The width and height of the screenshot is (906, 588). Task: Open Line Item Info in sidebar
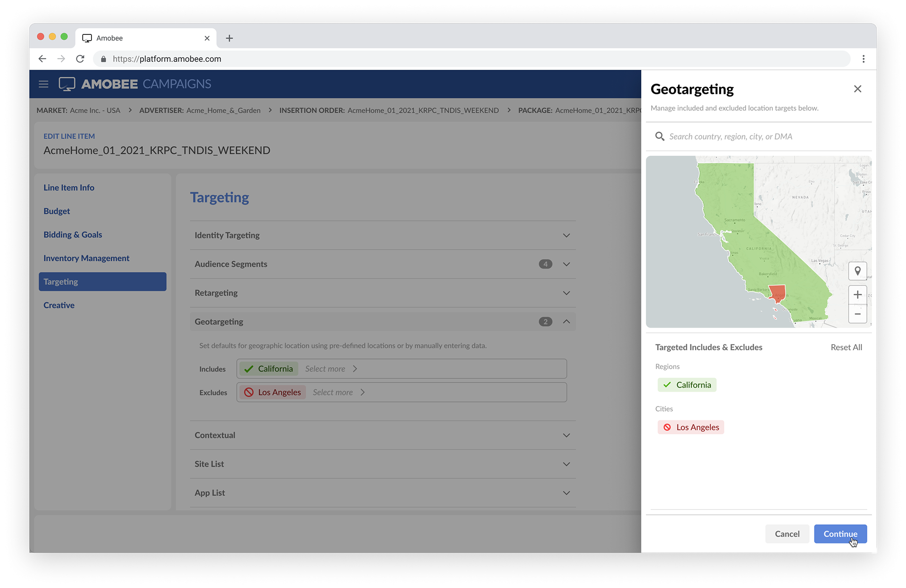pyautogui.click(x=69, y=188)
